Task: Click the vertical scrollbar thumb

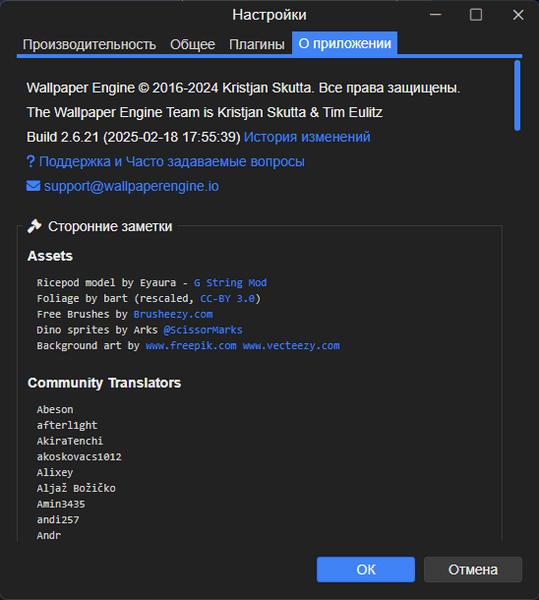Action: 517,96
